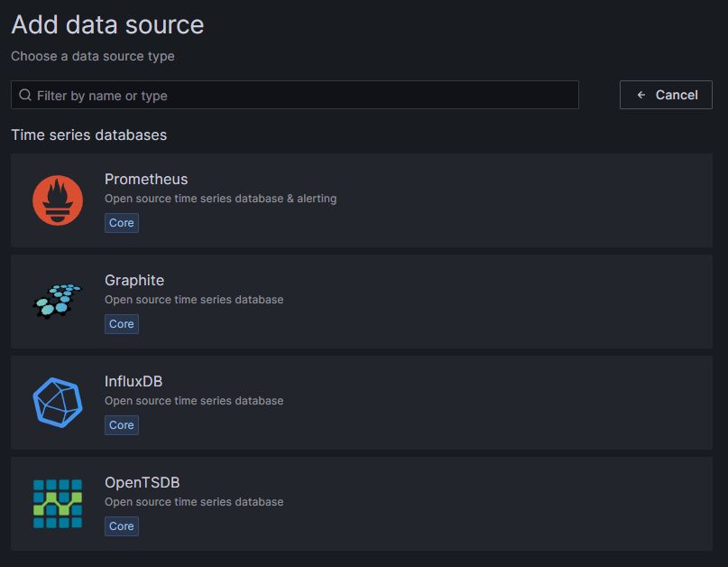
Task: Click the Add data source page title
Action: tap(106, 24)
